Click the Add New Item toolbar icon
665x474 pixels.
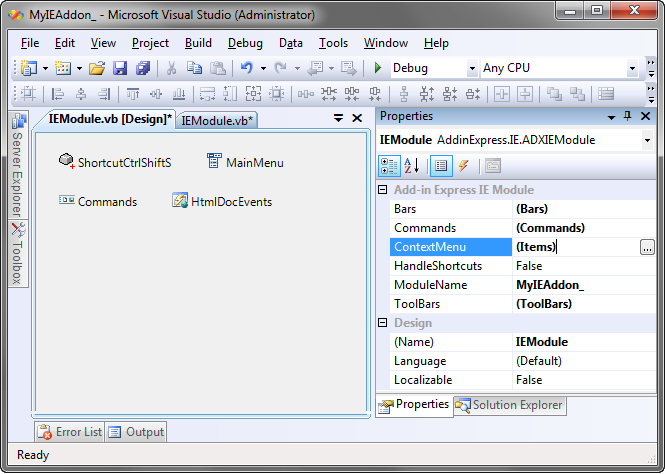[63, 68]
